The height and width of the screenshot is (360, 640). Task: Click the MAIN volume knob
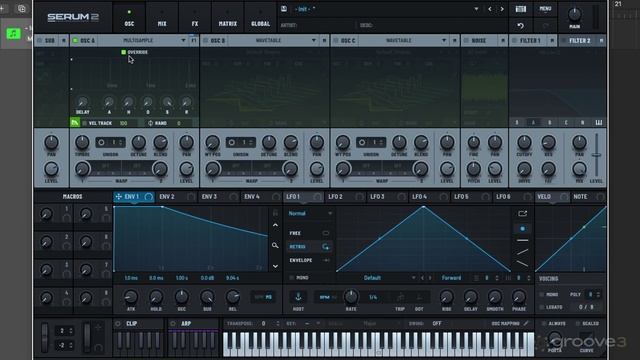574,15
